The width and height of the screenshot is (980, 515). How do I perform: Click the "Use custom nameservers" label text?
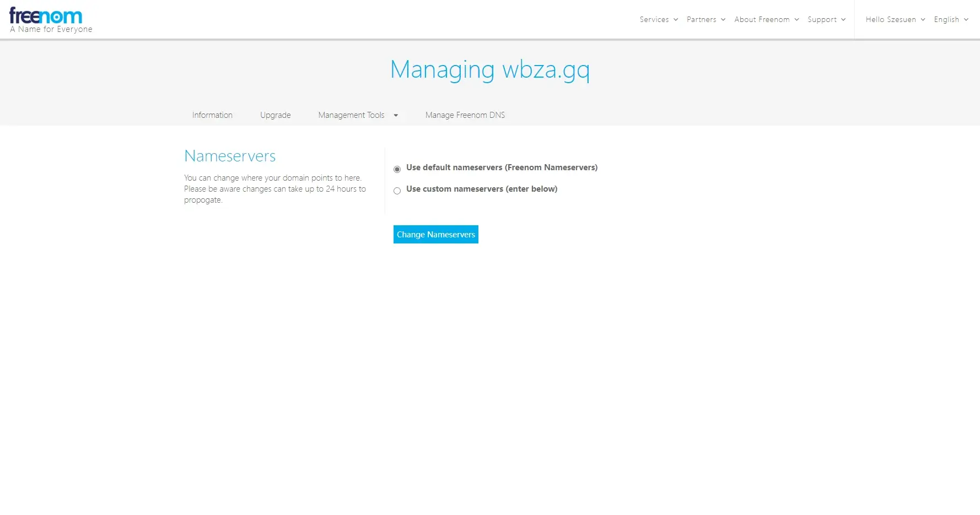tap(481, 189)
